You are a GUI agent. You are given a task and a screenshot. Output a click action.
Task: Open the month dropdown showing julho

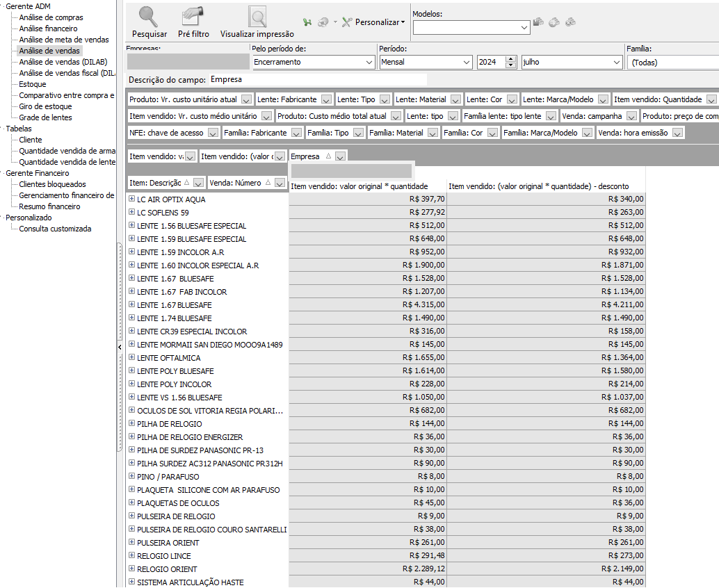point(572,63)
